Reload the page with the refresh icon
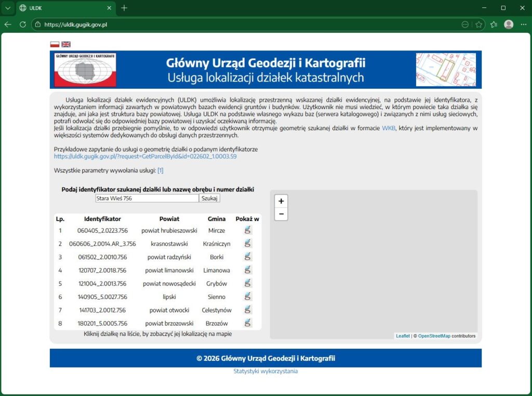 (22, 24)
